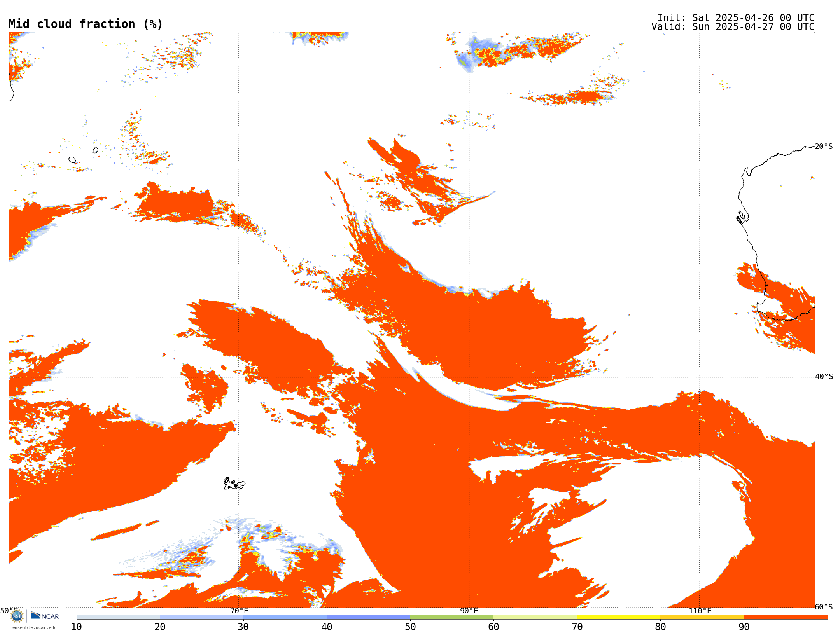Select the 10-20 pale gray colorbar swatch
The height and width of the screenshot is (632, 840).
[118, 617]
